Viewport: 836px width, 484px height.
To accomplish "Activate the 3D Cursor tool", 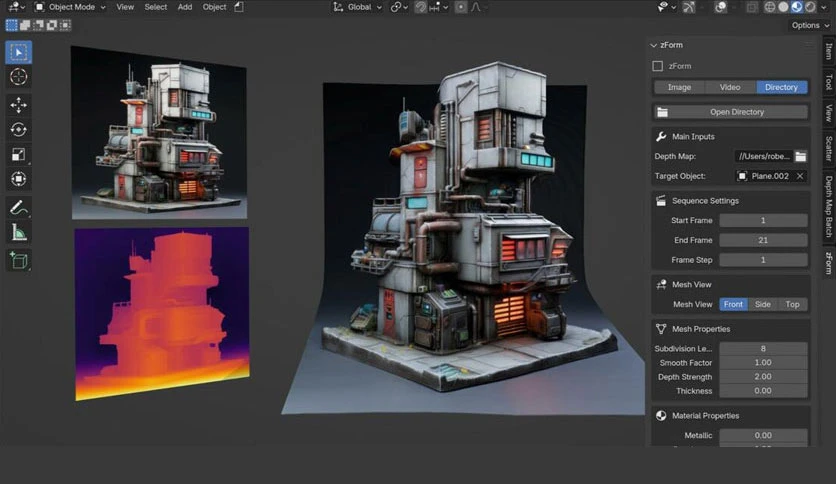I will pos(19,77).
